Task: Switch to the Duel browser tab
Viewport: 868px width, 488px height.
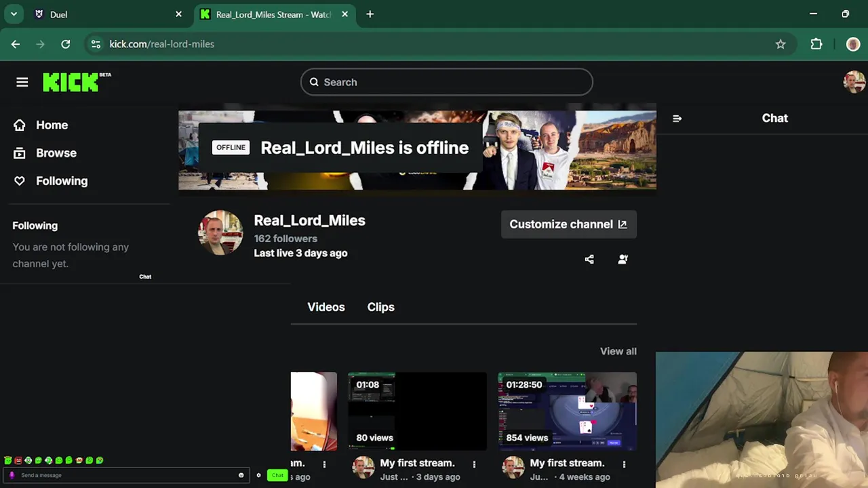Action: (108, 14)
